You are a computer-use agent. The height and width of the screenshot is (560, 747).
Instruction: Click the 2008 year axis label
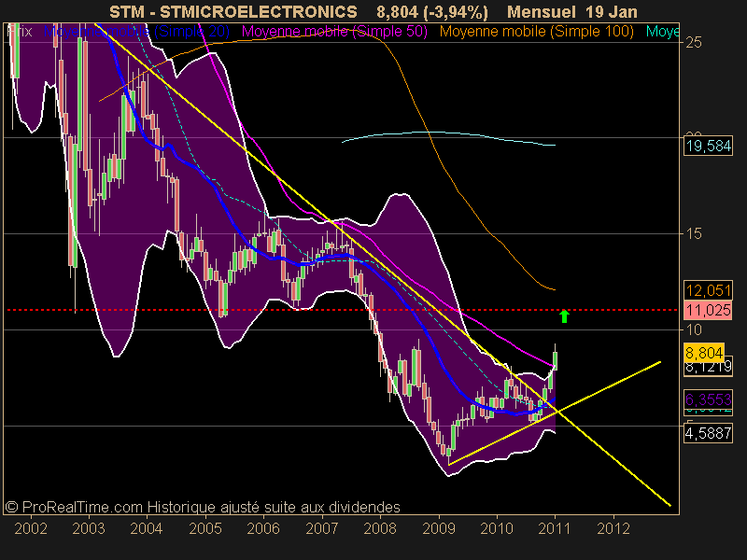click(380, 528)
